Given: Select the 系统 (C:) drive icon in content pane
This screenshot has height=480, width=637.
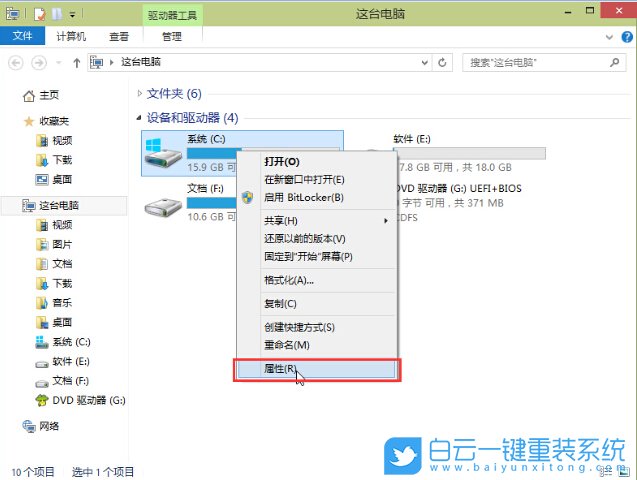Looking at the screenshot, I should (x=163, y=153).
